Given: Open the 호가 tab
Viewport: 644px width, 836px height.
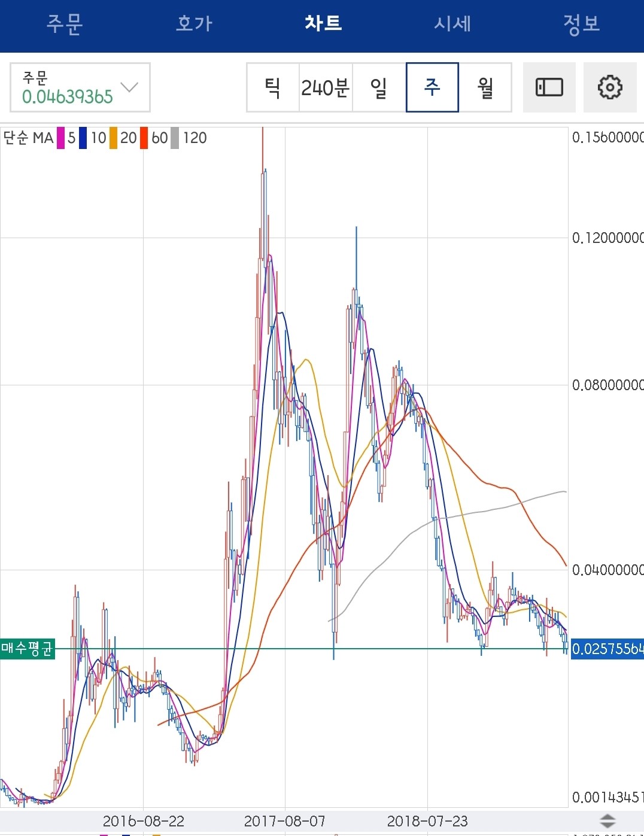Looking at the screenshot, I should (x=194, y=24).
